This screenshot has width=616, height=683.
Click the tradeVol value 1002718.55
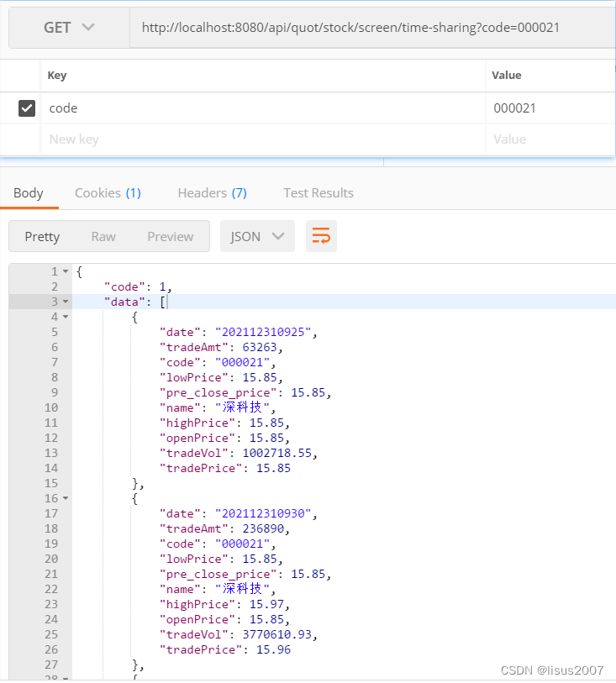click(x=277, y=453)
